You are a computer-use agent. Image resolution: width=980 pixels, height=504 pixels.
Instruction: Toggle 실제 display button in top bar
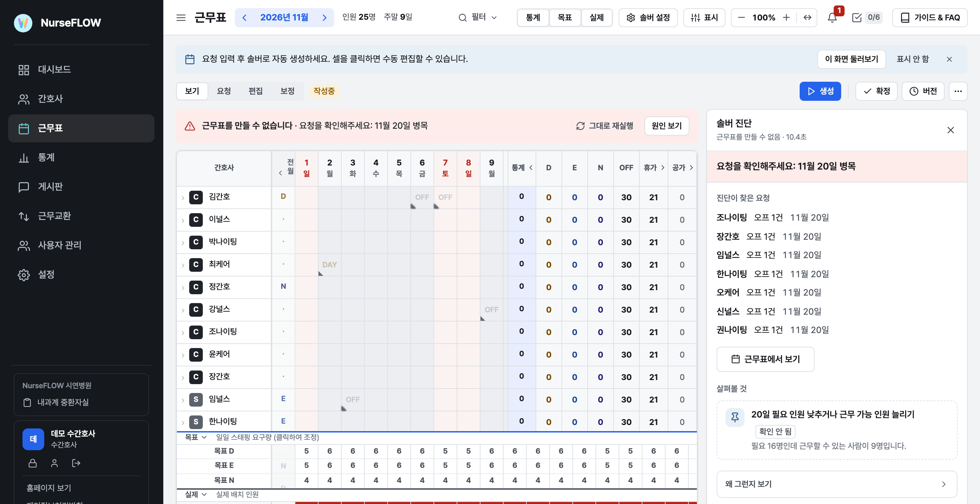pyautogui.click(x=597, y=17)
